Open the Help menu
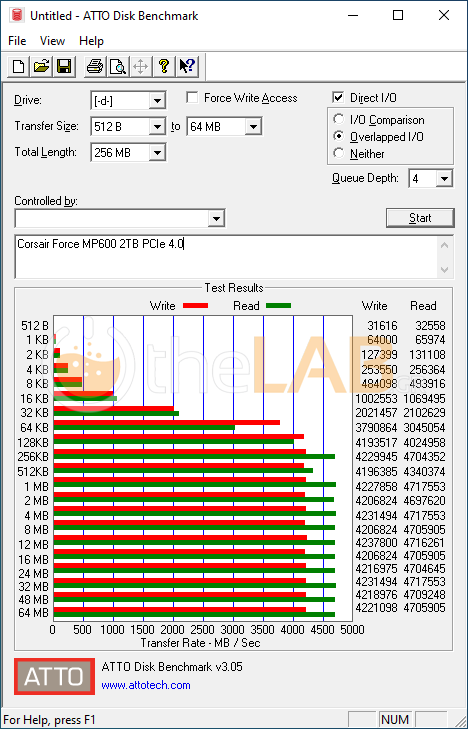This screenshot has width=468, height=729. tap(91, 41)
